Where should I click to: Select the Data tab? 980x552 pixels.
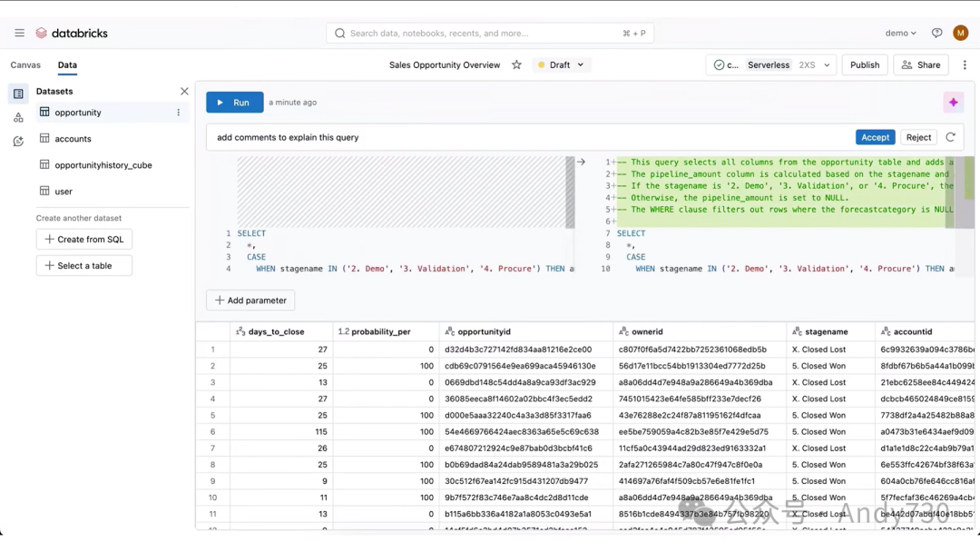[67, 65]
